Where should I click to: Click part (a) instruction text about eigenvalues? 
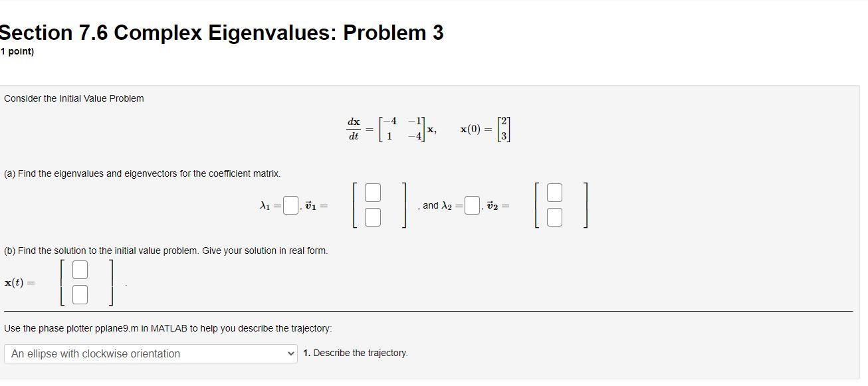[143, 173]
